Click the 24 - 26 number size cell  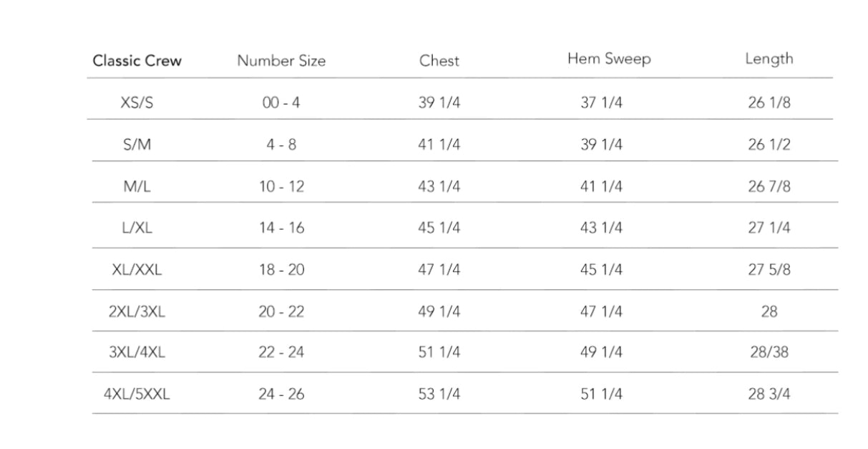[x=281, y=394]
